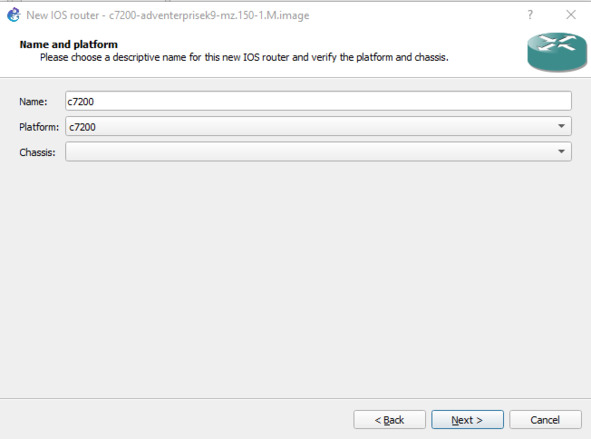Click the "Name and platform" heading
Viewport: 591px width, 439px height.
69,44
